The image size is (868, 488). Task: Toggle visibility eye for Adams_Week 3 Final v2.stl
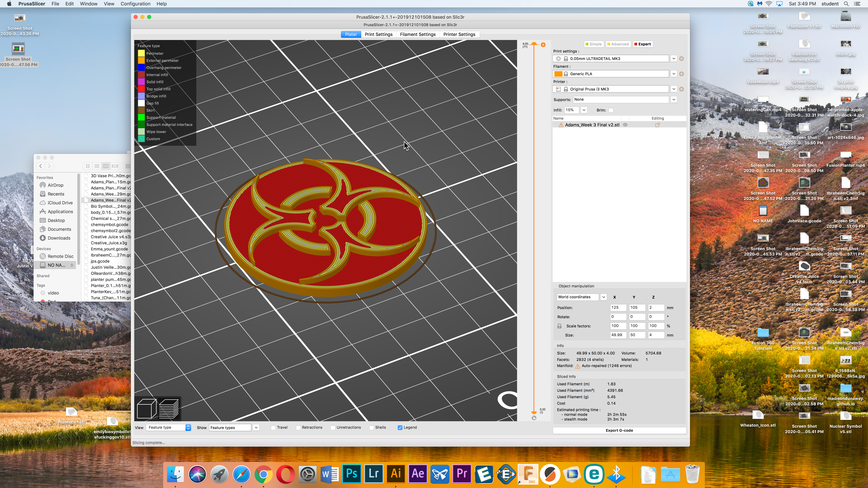(x=625, y=125)
